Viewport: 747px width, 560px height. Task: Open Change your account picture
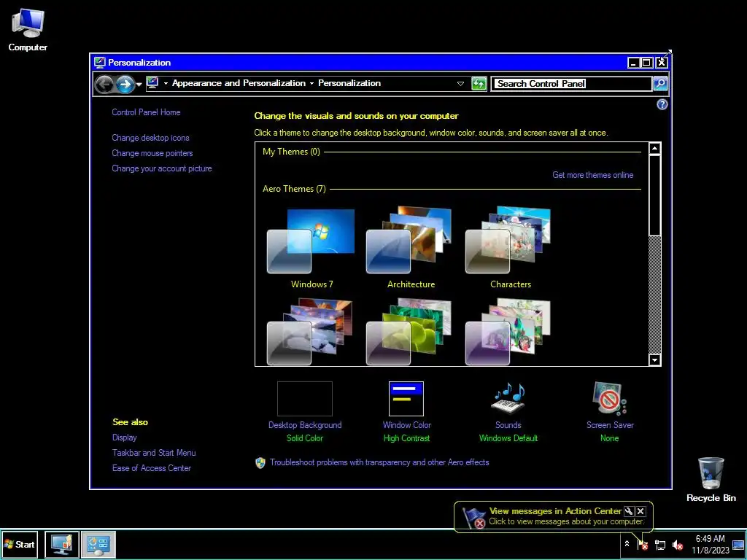coord(161,168)
